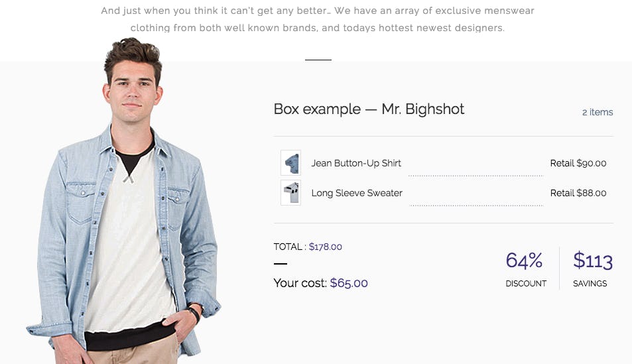632x364 pixels.
Task: Click the "Box example — Mr. Bighshot" heading
Action: click(x=369, y=109)
